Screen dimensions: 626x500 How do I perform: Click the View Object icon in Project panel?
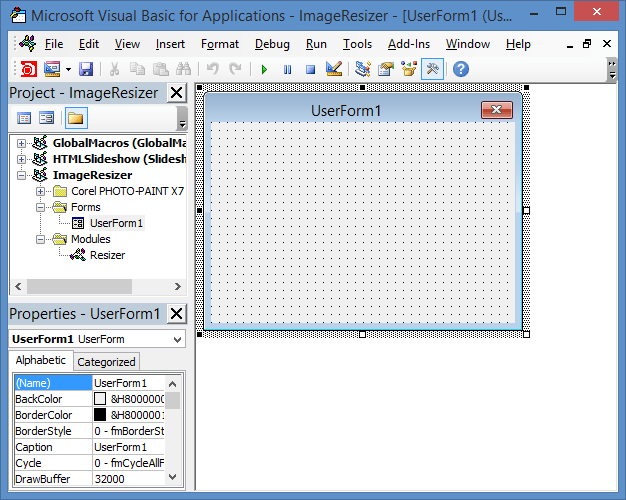click(x=46, y=118)
